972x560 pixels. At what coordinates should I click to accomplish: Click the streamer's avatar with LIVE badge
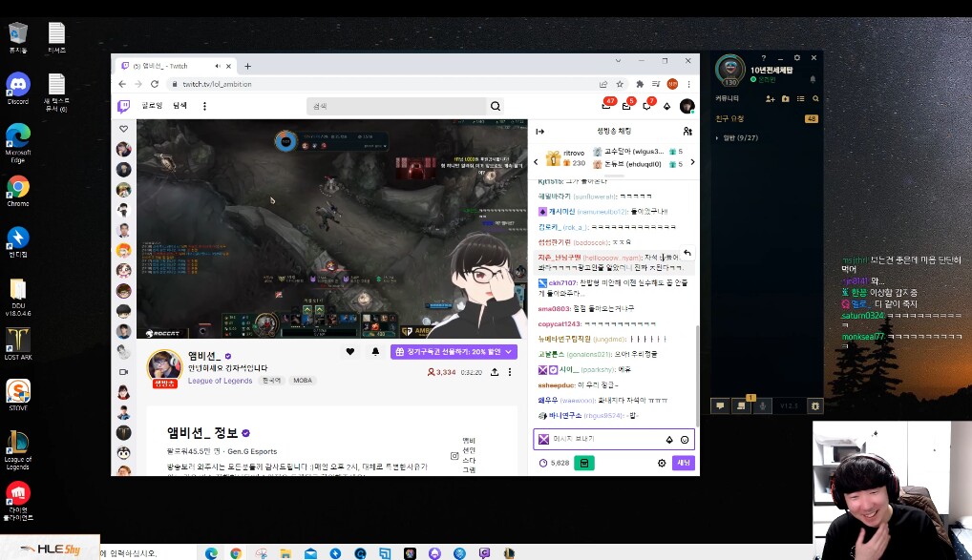[164, 367]
